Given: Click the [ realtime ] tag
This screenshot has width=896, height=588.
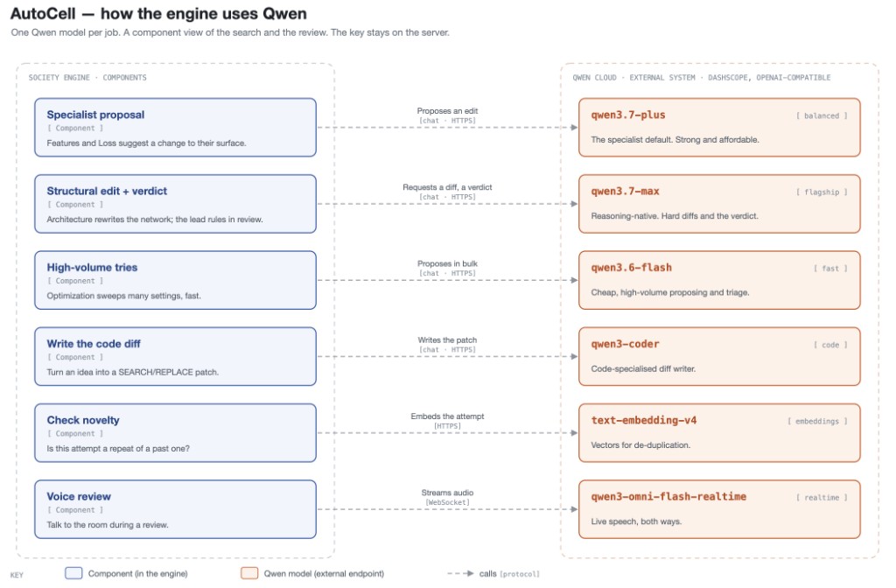Looking at the screenshot, I should pyautogui.click(x=822, y=498).
